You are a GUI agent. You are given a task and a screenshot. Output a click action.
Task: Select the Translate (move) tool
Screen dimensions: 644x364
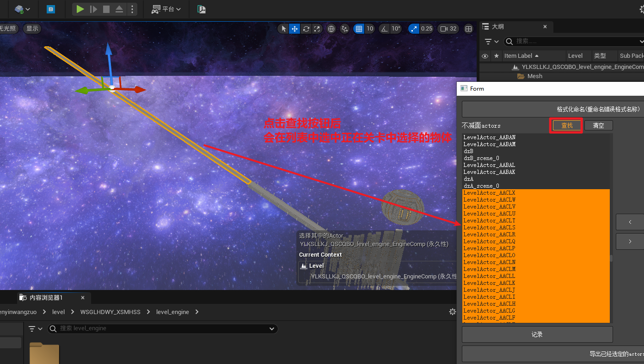pyautogui.click(x=294, y=29)
